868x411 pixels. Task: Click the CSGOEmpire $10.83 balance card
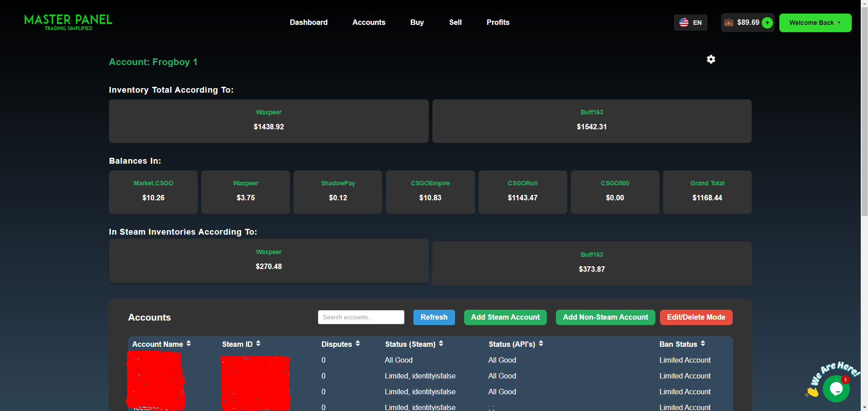pyautogui.click(x=430, y=192)
